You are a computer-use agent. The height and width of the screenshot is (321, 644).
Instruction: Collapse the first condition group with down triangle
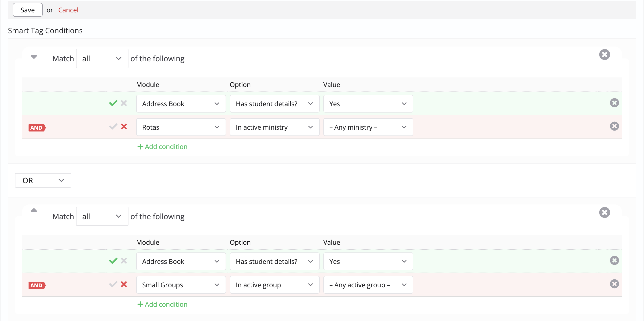tap(34, 57)
